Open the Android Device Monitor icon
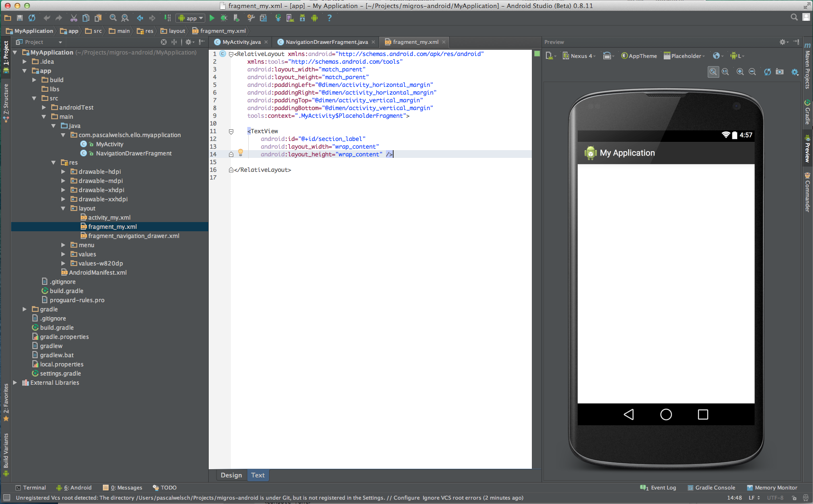This screenshot has width=813, height=504. pos(314,18)
